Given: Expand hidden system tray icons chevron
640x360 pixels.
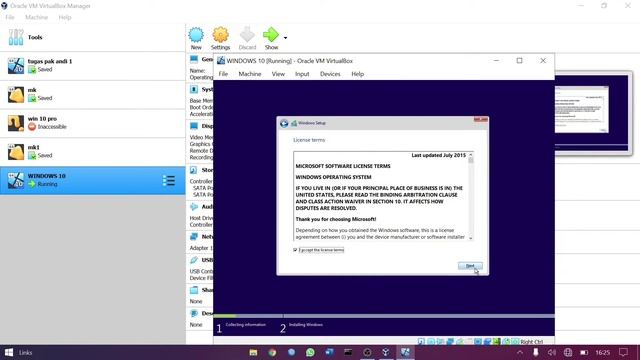Looking at the screenshot, I should click(x=520, y=352).
